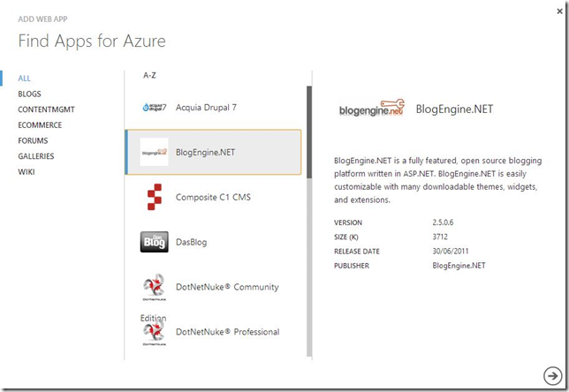Click the Composite C1 CMS red logo
Image resolution: width=569 pixels, height=392 pixels.
155,197
